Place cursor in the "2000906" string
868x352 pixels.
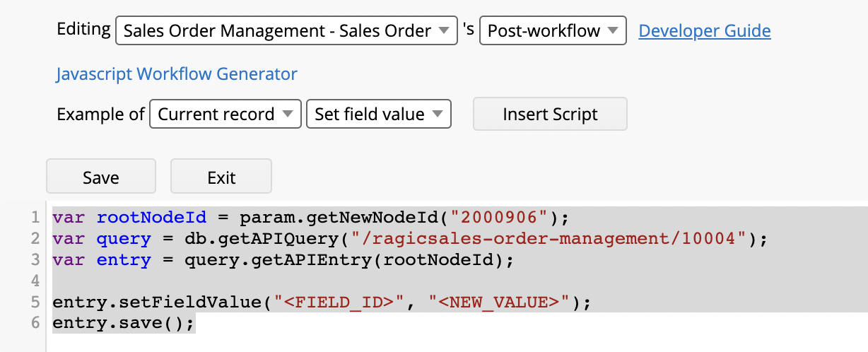(x=501, y=217)
